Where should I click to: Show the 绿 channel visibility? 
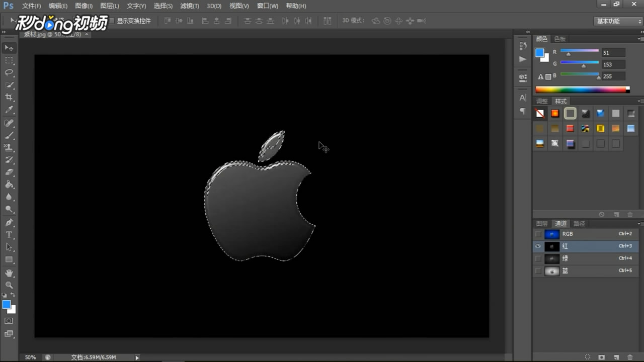click(538, 258)
